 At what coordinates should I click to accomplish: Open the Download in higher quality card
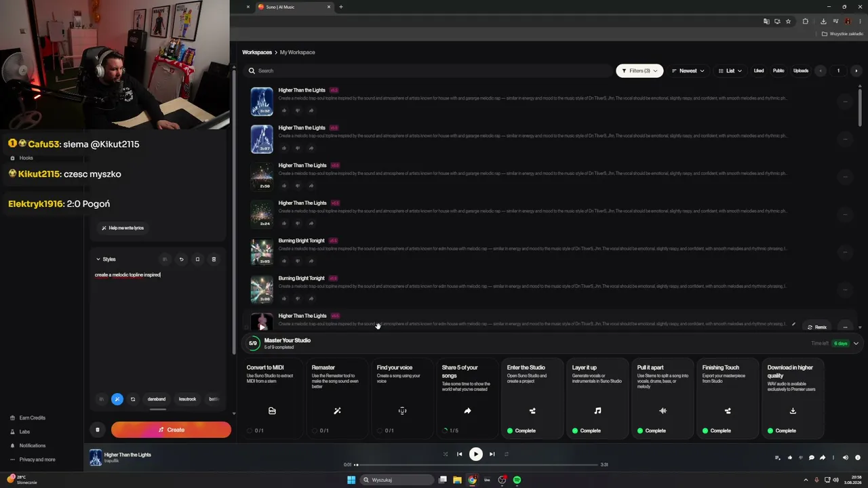pos(793,399)
